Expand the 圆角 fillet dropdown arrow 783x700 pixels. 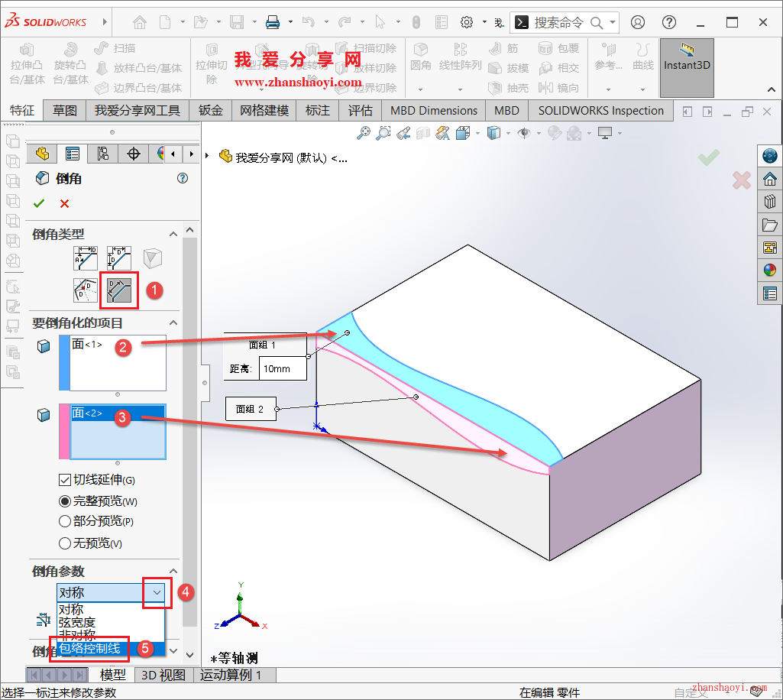(420, 89)
